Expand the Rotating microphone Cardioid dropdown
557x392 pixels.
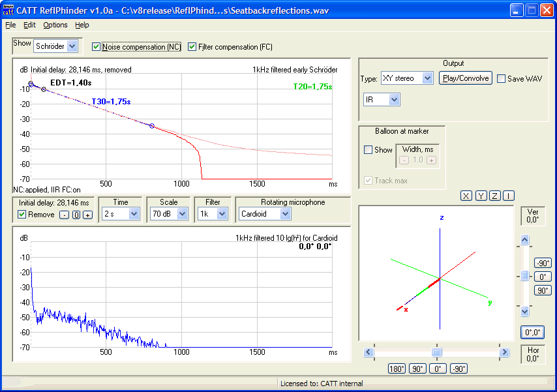(x=285, y=214)
